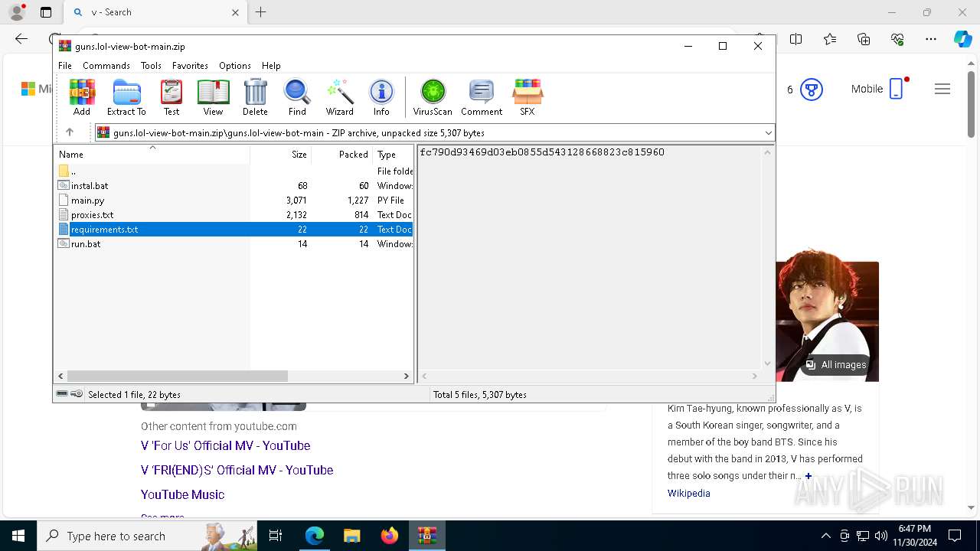Open Edge settings ellipsis menu
Image resolution: width=980 pixels, height=551 pixels.
pyautogui.click(x=931, y=39)
